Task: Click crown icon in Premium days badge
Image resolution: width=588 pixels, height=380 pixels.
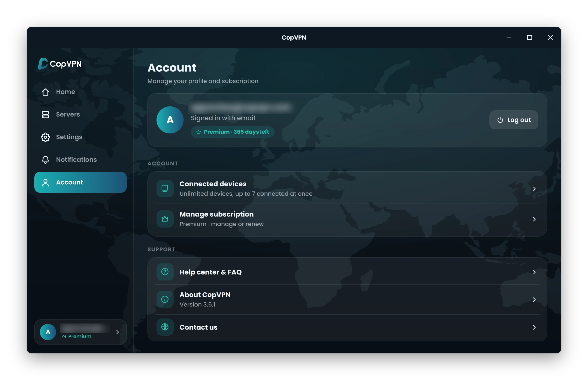Action: coord(198,132)
